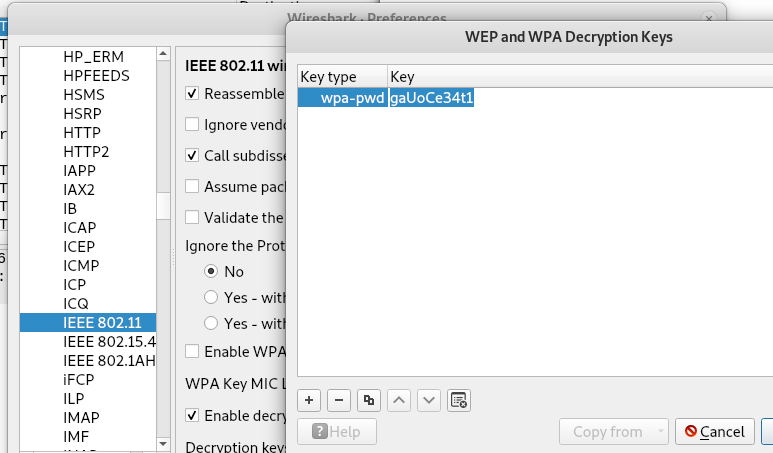
Task: Select HTTP2 in the protocol list
Action: (86, 152)
